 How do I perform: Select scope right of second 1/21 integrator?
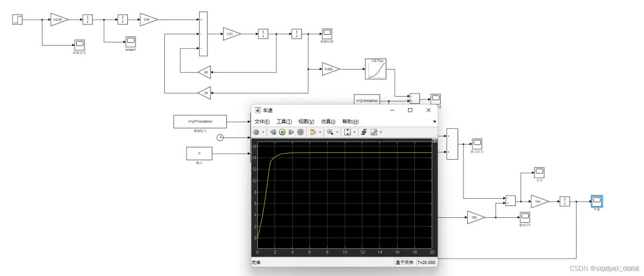coord(327,34)
